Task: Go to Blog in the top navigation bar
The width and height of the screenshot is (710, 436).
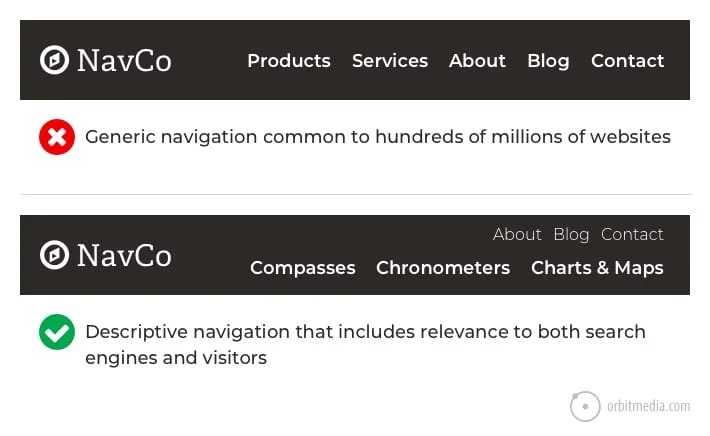Action: (548, 61)
